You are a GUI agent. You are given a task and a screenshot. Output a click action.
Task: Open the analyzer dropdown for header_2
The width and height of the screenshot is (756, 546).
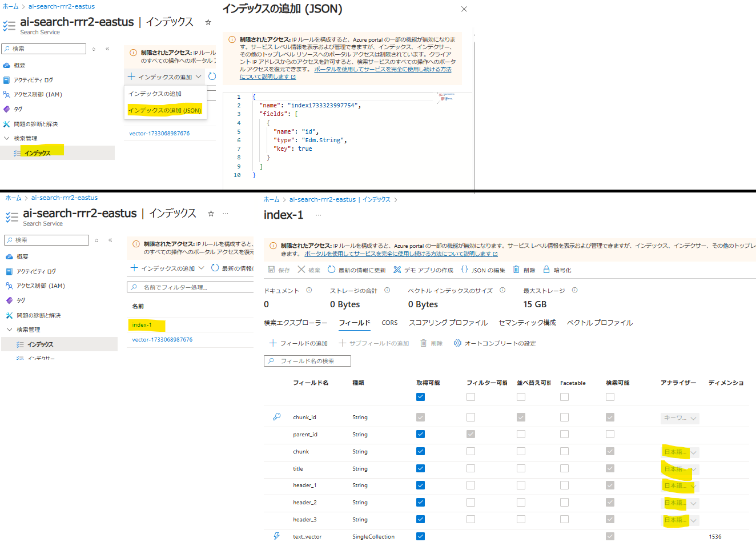pos(680,504)
